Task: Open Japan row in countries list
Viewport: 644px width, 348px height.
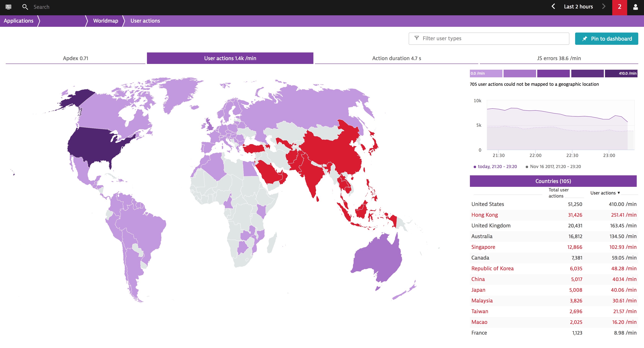Action: tap(554, 290)
